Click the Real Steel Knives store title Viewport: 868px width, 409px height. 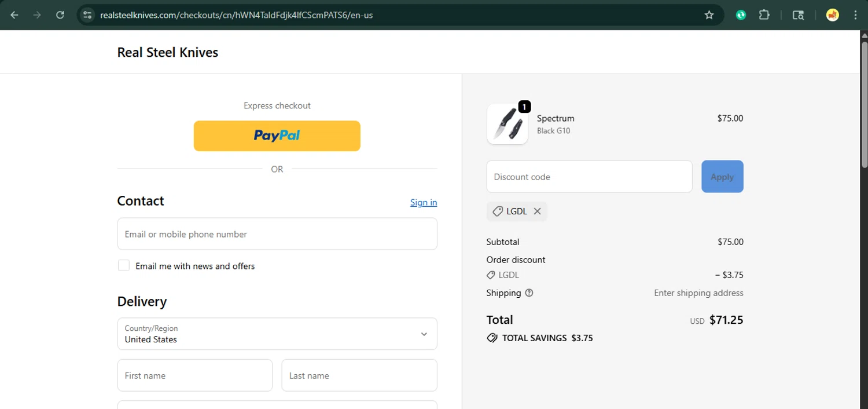click(x=168, y=52)
